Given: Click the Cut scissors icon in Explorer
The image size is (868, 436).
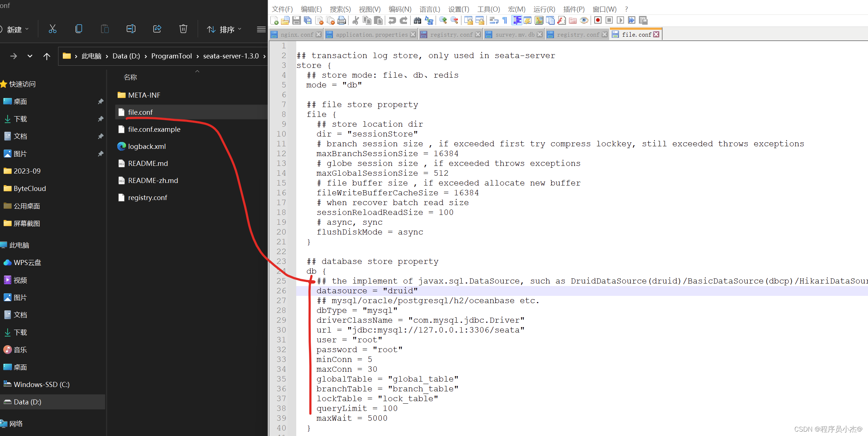Looking at the screenshot, I should [53, 29].
